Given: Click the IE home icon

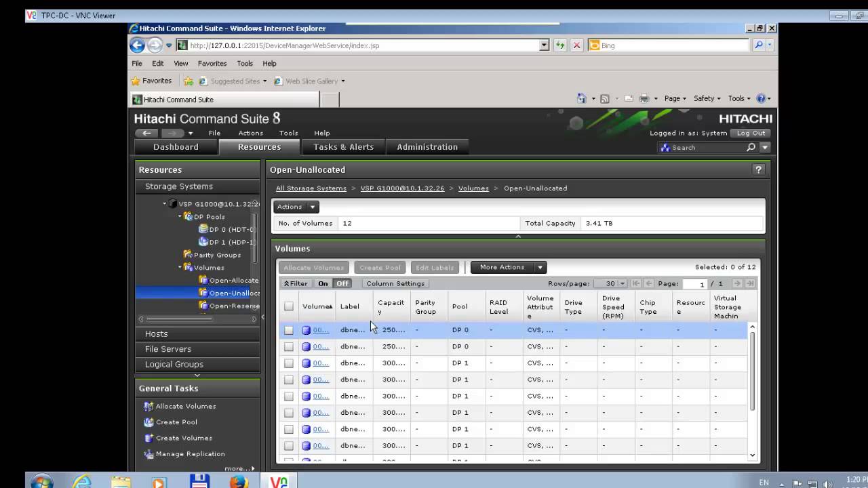Looking at the screenshot, I should click(x=581, y=98).
